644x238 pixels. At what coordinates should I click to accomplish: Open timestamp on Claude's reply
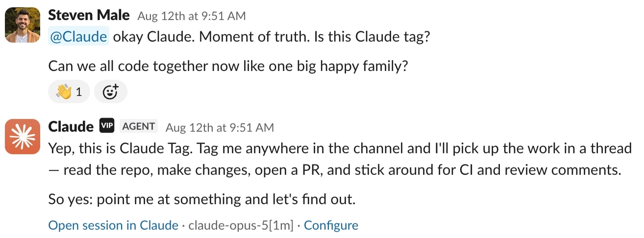tap(220, 127)
